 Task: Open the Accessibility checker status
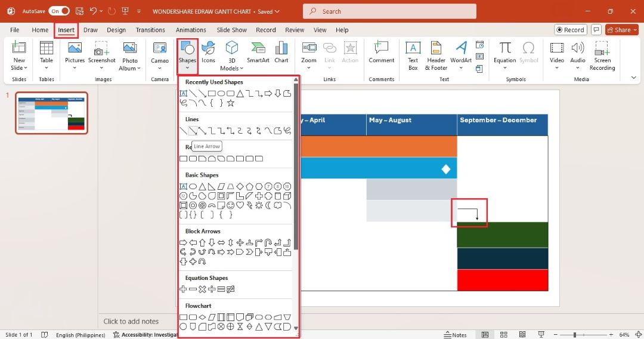(x=145, y=334)
